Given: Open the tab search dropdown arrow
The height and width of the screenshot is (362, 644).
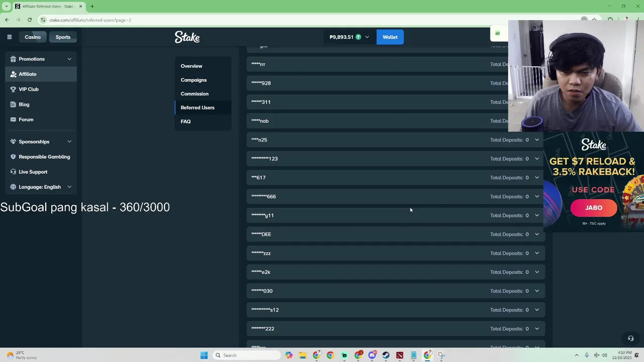Looking at the screenshot, I should [7, 6].
